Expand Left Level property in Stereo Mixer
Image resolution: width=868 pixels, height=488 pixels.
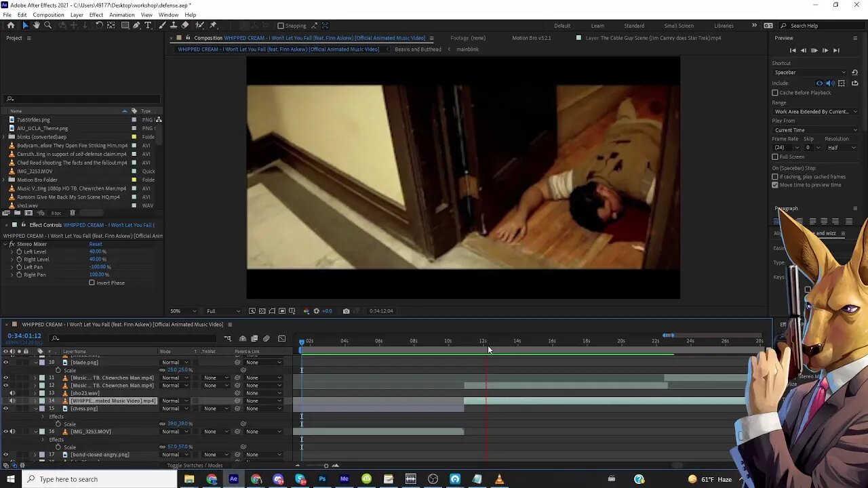tap(12, 251)
